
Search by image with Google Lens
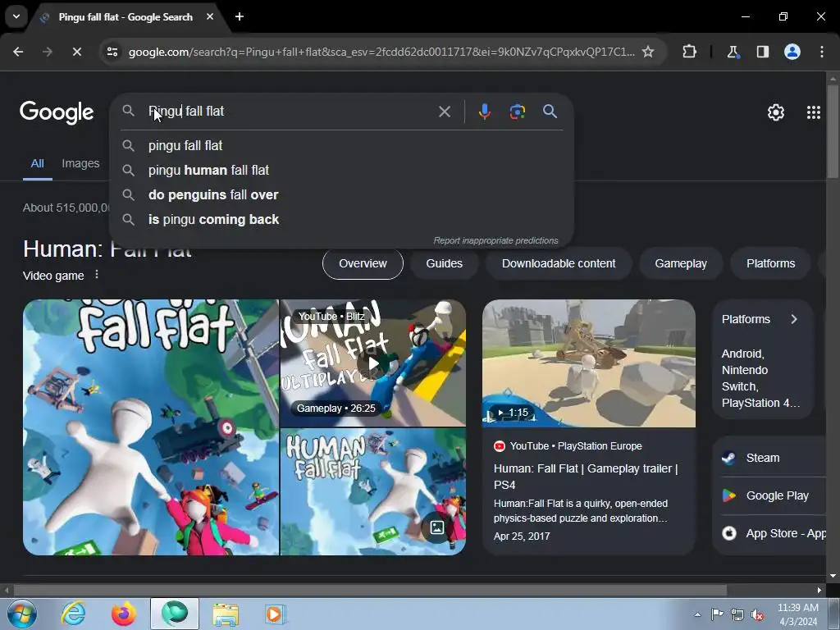click(517, 112)
